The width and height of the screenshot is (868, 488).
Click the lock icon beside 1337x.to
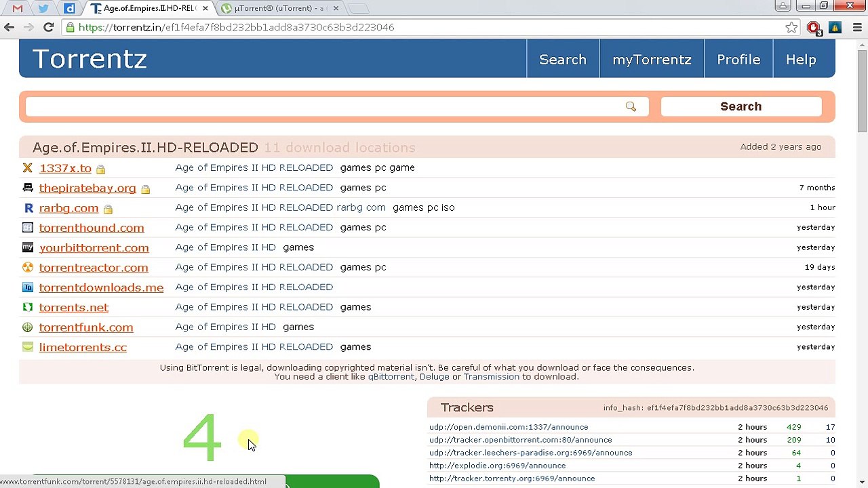(100, 169)
